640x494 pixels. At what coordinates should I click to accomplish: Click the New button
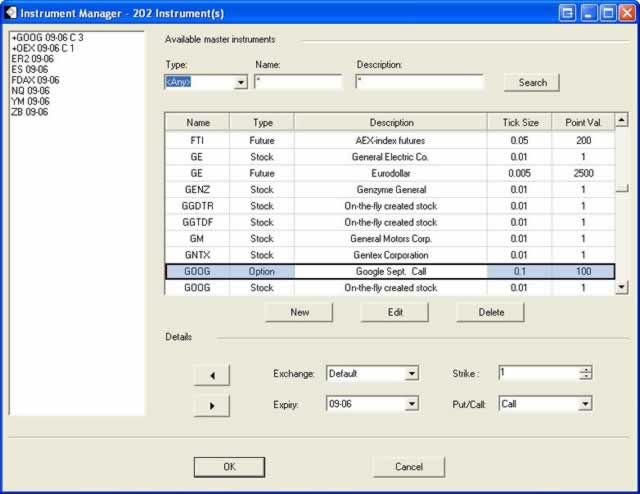(299, 312)
